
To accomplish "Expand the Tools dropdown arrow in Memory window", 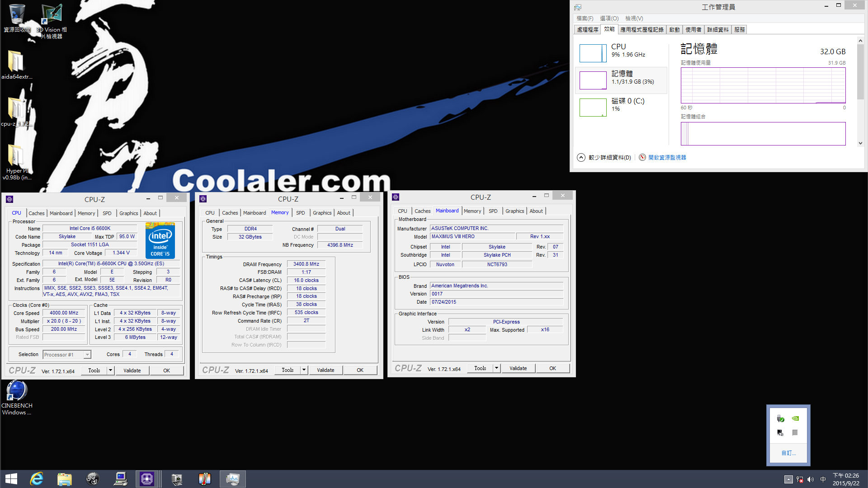I will point(304,370).
